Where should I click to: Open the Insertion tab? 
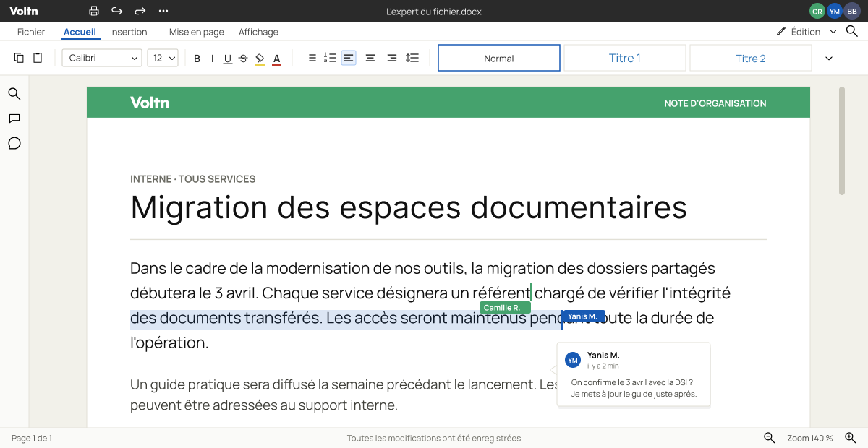pos(129,32)
